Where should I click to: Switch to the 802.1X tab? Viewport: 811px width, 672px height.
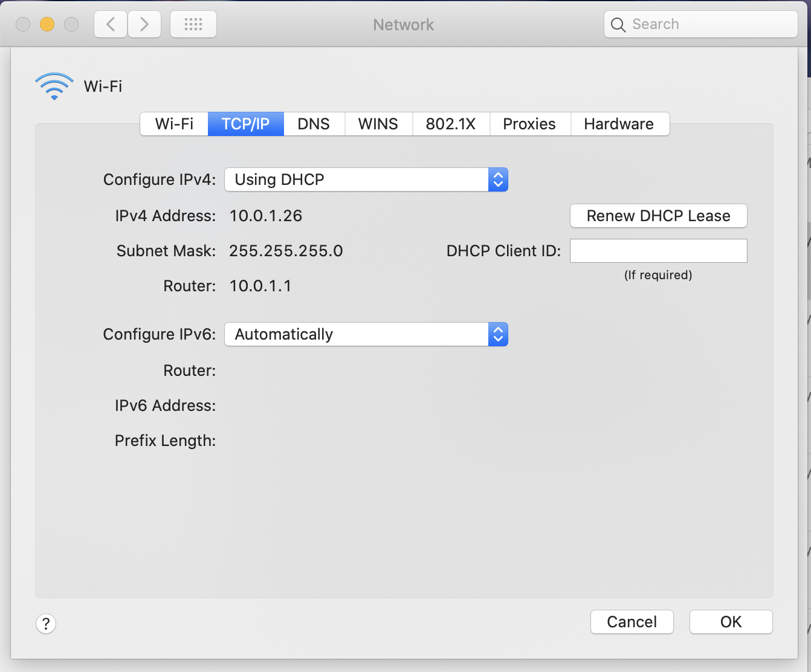click(451, 124)
